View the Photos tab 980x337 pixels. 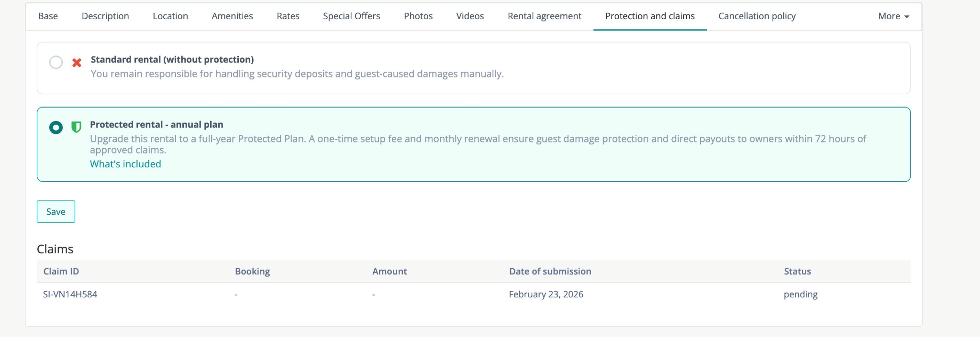pyautogui.click(x=418, y=16)
